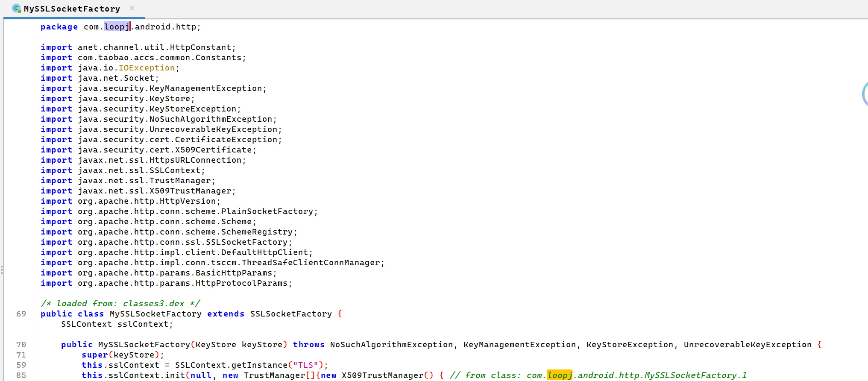Click the circular indicator at right edge

click(x=865, y=94)
